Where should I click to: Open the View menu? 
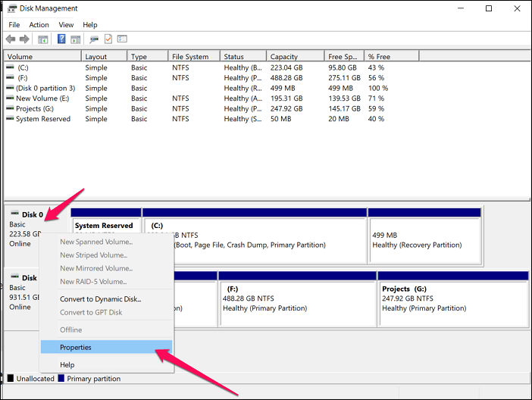[x=66, y=25]
